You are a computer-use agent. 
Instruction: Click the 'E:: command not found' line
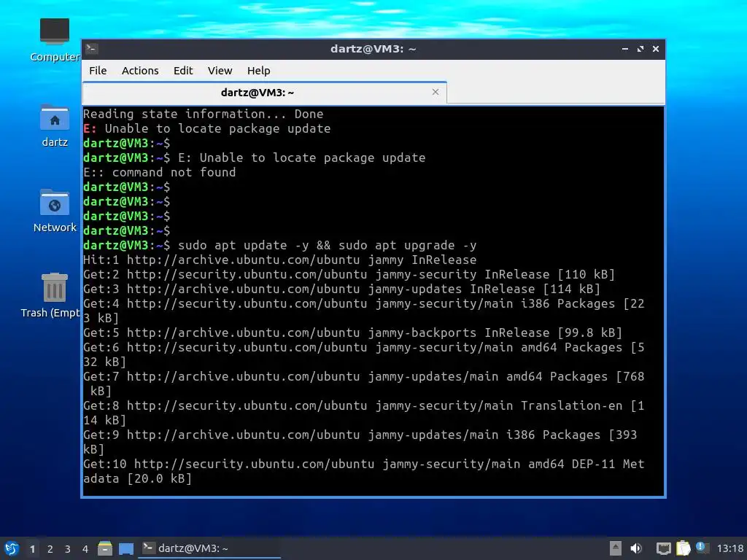tap(159, 172)
